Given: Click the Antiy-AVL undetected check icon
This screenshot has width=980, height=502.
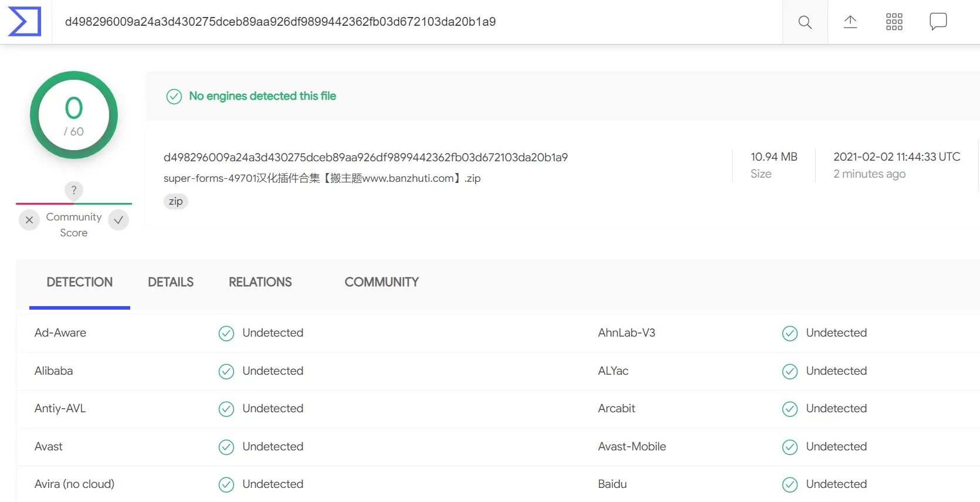Looking at the screenshot, I should [x=226, y=409].
